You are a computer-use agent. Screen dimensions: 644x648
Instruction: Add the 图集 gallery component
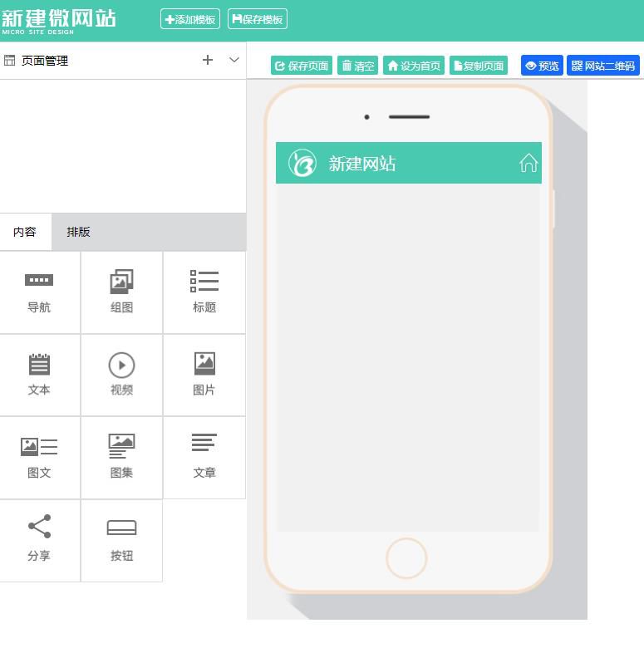click(121, 458)
